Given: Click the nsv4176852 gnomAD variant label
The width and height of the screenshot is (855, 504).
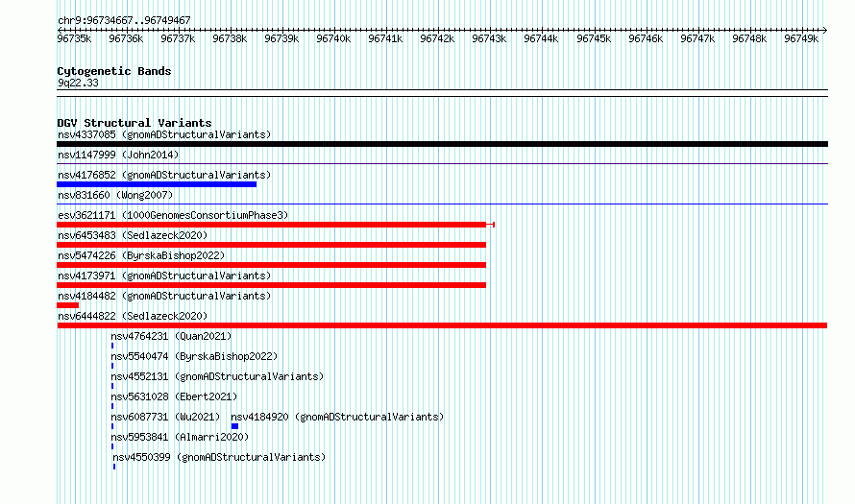Looking at the screenshot, I should [x=164, y=175].
